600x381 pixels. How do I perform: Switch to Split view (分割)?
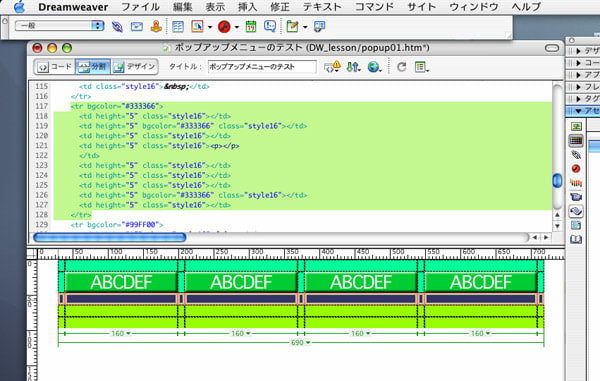click(93, 67)
